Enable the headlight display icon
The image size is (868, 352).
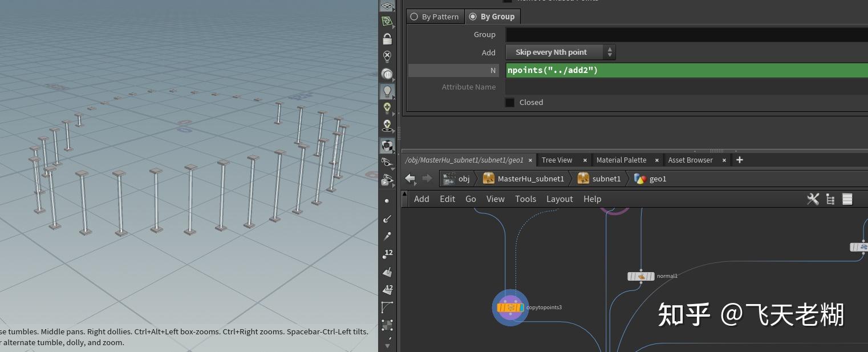click(387, 91)
